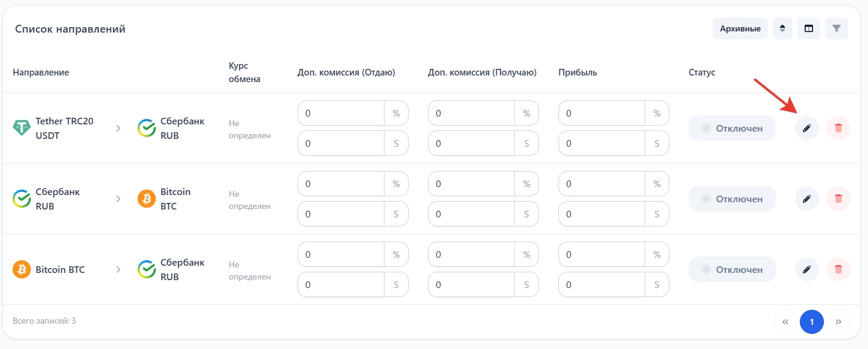Go to next page with » button
This screenshot has width=868, height=349.
point(838,322)
